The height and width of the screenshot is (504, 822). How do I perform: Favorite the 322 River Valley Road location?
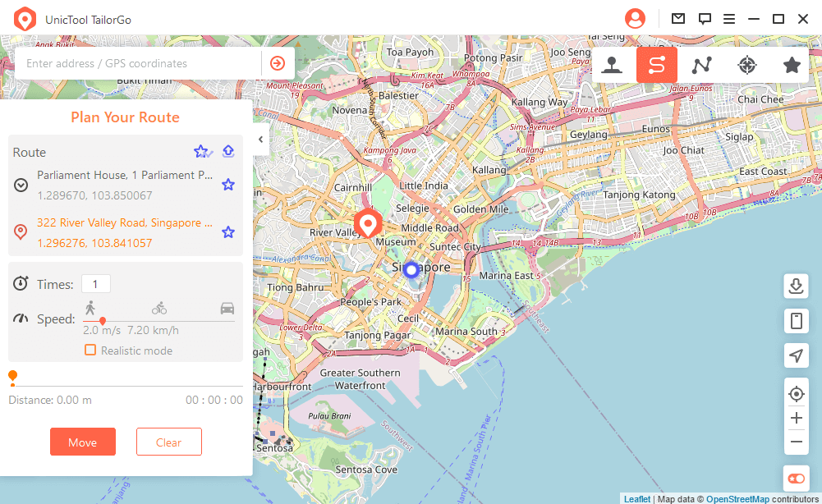[x=228, y=232]
